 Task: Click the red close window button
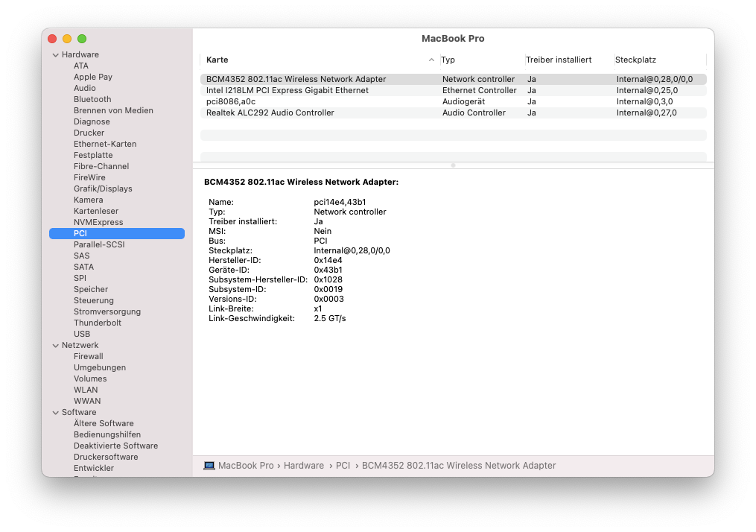tap(52, 39)
